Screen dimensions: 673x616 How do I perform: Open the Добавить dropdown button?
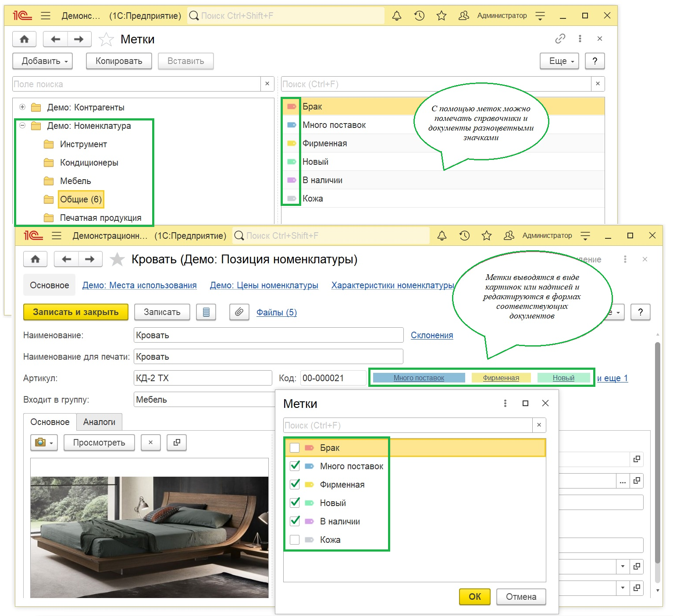pos(43,61)
